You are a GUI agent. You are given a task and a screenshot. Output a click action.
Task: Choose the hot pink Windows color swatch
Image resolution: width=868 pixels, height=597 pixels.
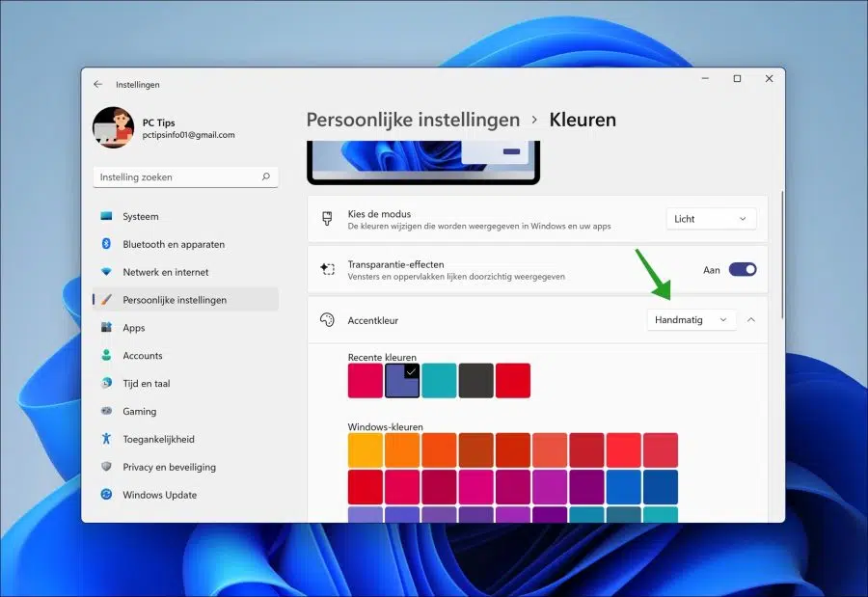pyautogui.click(x=476, y=487)
